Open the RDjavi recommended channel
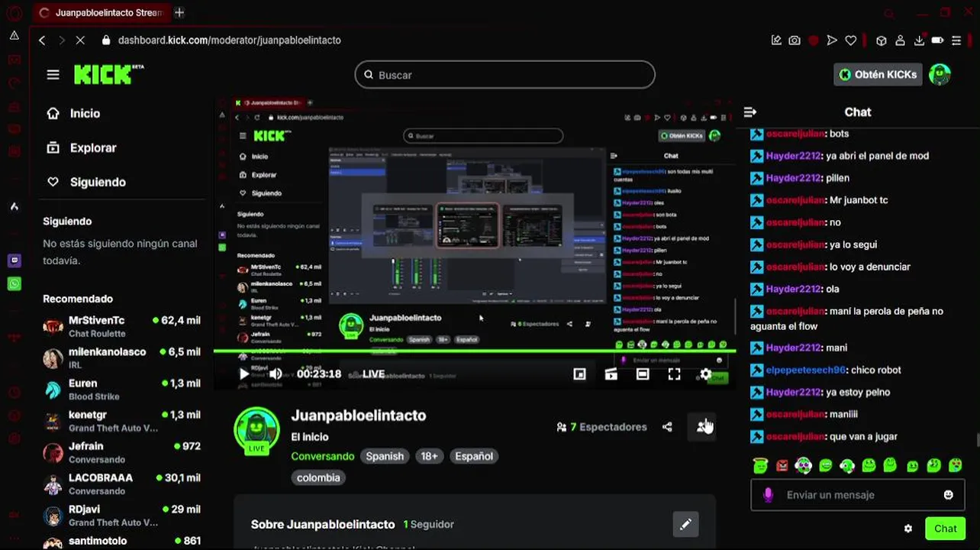Screen dimensions: 980x550 (x=122, y=515)
